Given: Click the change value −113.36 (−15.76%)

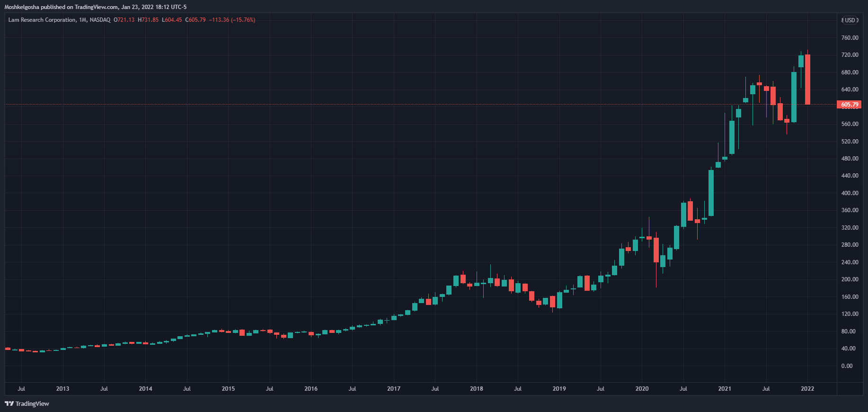Looking at the screenshot, I should (x=232, y=20).
